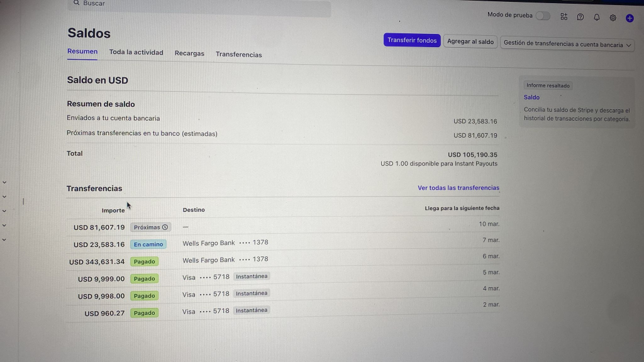Click the Transferir fondos button
This screenshot has width=644, height=362.
click(x=412, y=40)
